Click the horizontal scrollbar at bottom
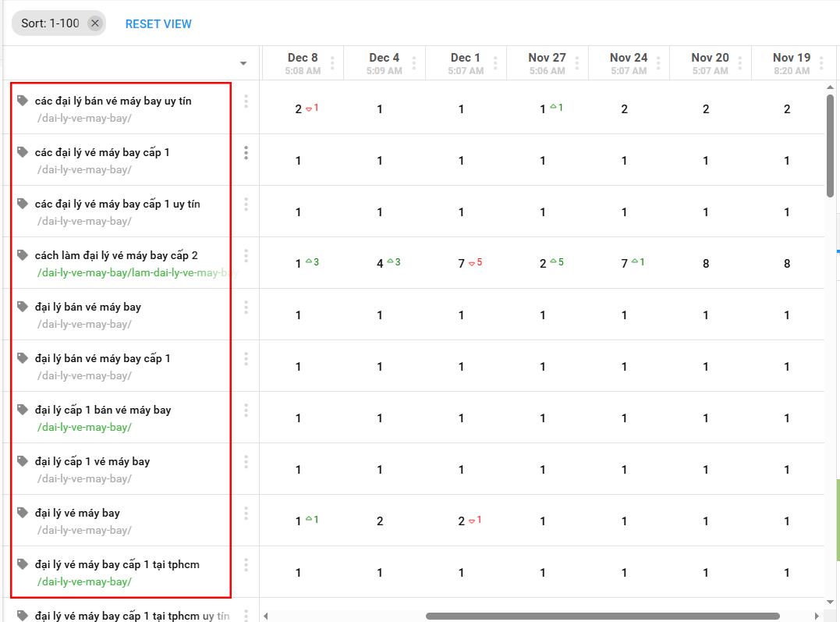 point(602,616)
